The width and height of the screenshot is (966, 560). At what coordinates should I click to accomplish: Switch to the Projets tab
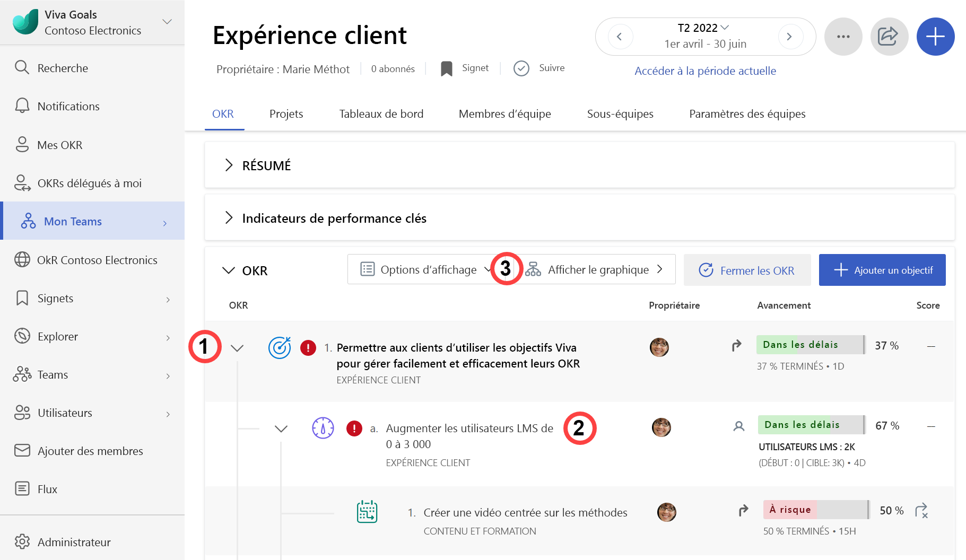(x=286, y=114)
